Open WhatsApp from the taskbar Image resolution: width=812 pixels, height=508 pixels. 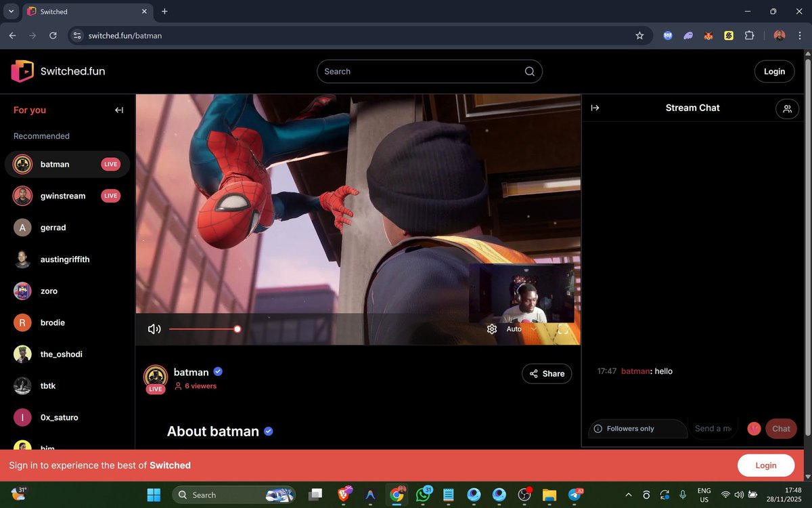pyautogui.click(x=424, y=495)
